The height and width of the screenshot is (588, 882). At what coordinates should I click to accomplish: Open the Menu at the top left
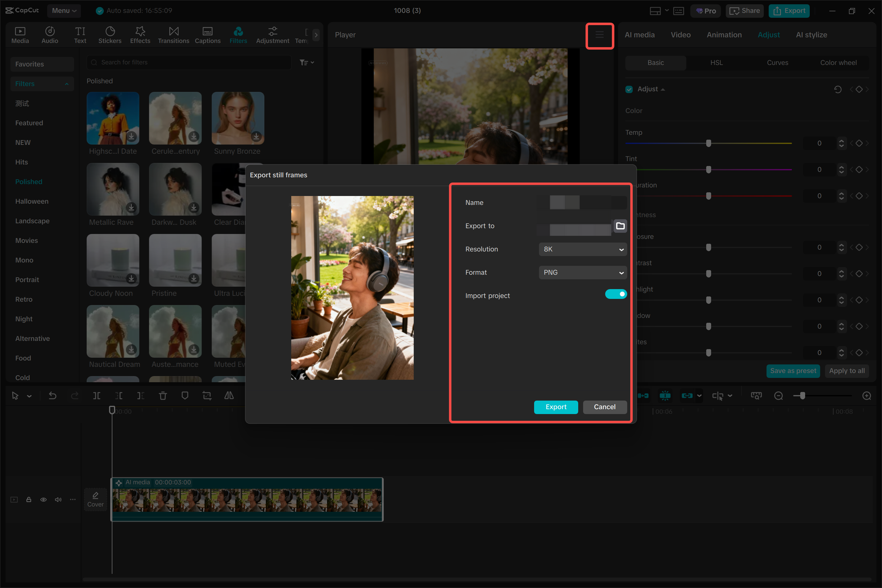pos(63,10)
